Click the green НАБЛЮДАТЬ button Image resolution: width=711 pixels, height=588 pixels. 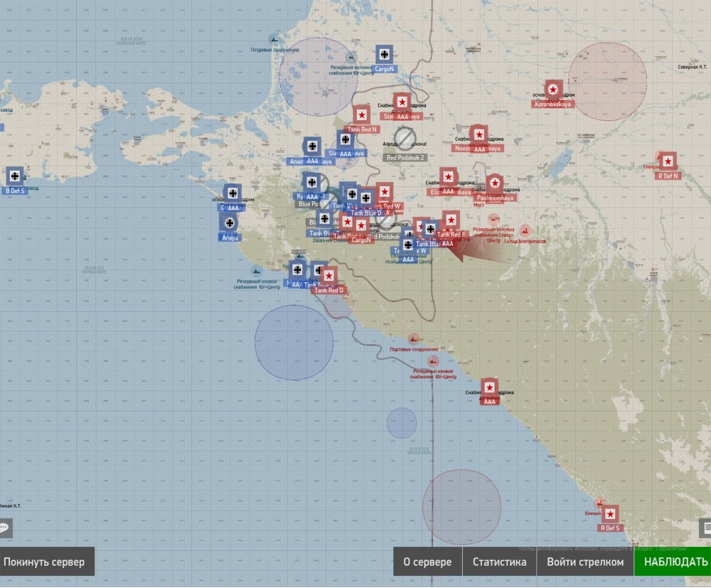click(673, 561)
